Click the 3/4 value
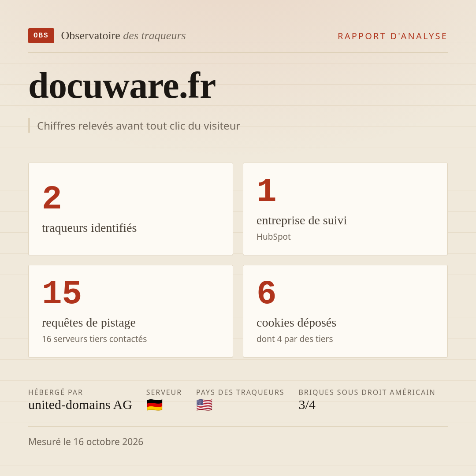Screen dimensions: 476x476 (307, 405)
